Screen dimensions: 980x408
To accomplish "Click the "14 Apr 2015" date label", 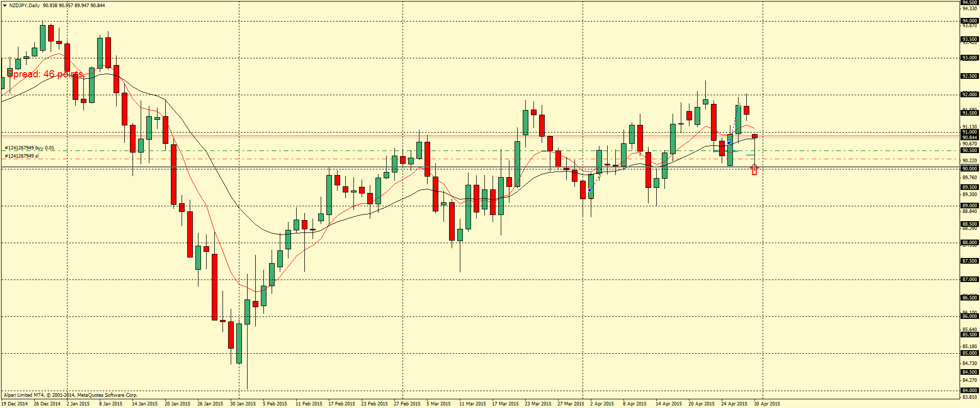I will click(x=669, y=404).
